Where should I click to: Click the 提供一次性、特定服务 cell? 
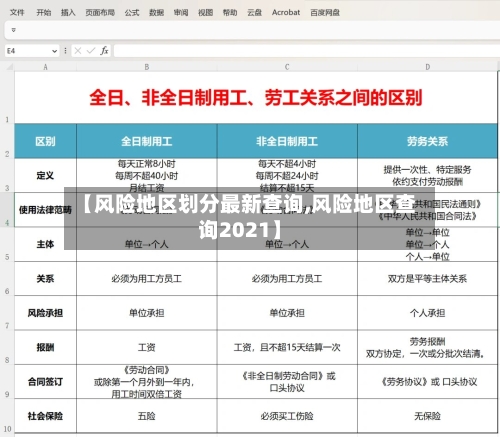pyautogui.click(x=427, y=175)
